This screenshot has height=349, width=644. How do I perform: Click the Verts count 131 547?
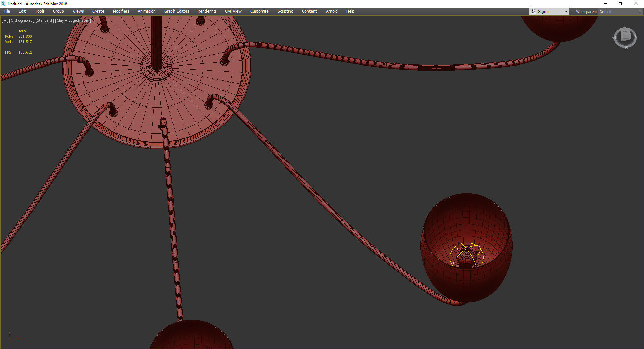(25, 42)
